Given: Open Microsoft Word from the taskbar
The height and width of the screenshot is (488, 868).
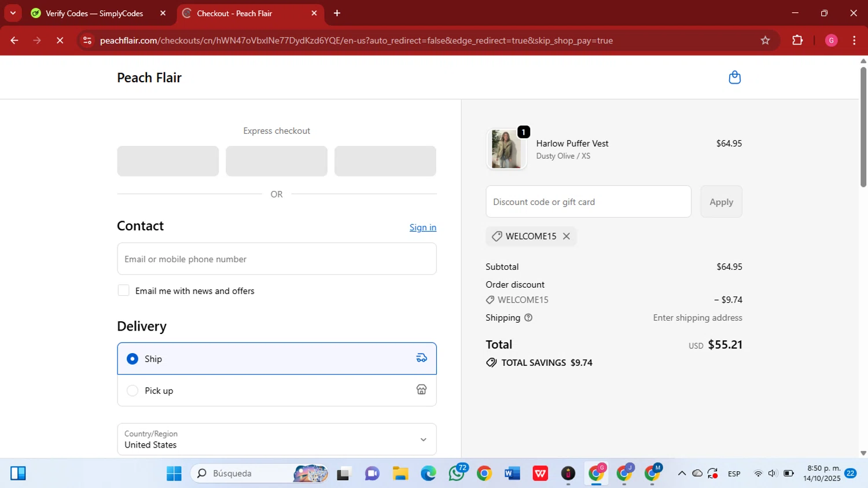Looking at the screenshot, I should point(512,474).
